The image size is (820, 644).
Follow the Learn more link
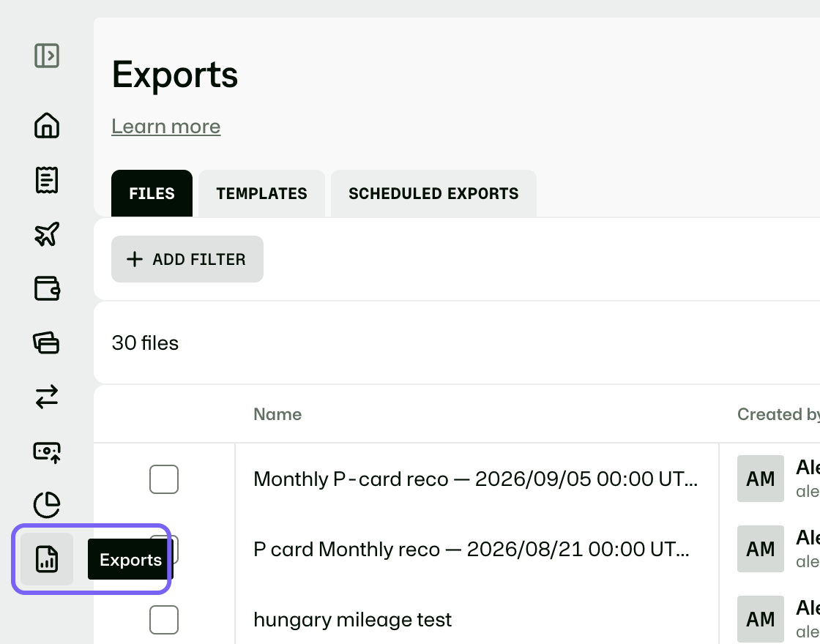coord(165,127)
